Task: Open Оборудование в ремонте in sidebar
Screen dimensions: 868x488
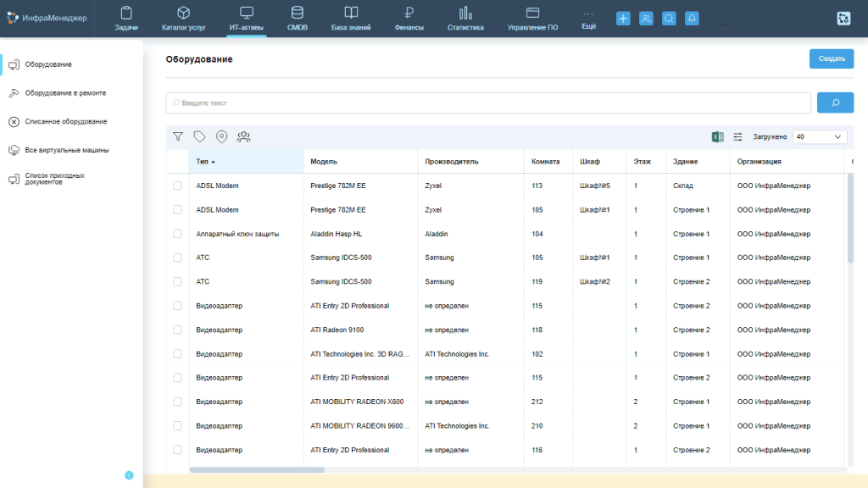Action: click(x=65, y=93)
